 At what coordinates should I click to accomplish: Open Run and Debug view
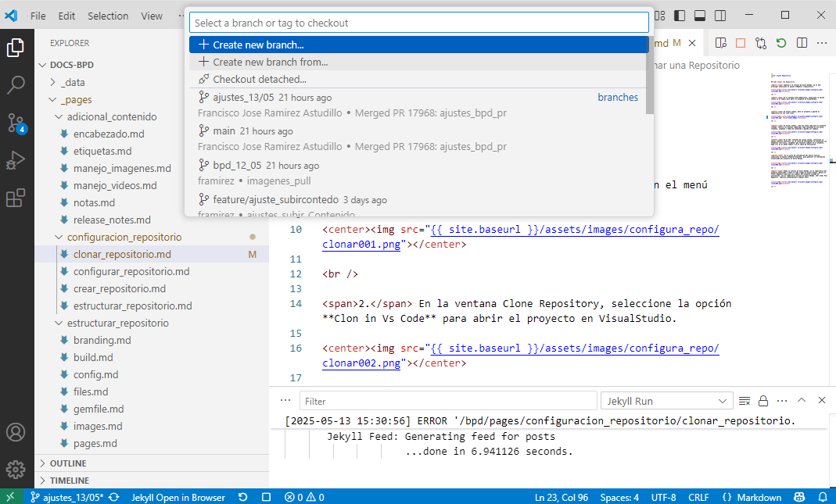(x=16, y=160)
